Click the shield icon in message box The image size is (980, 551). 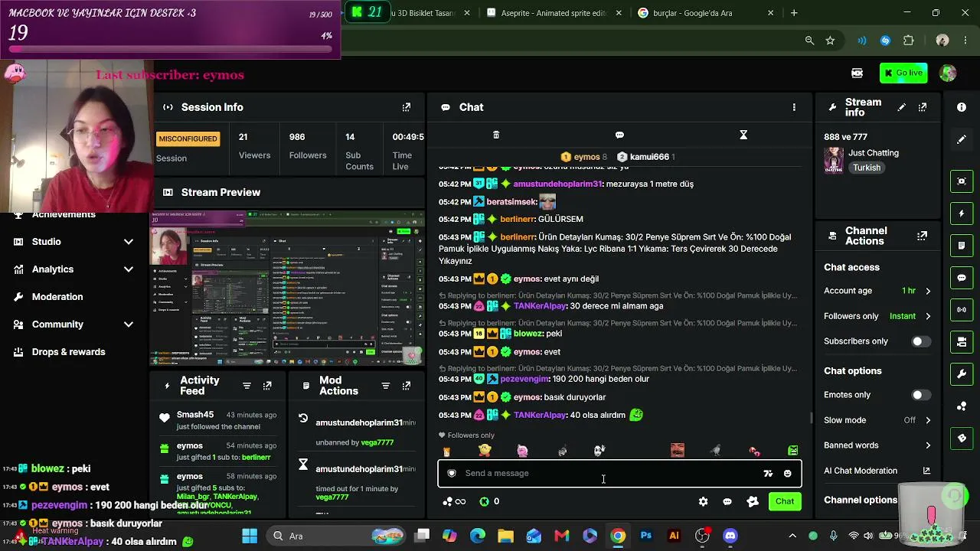452,473
